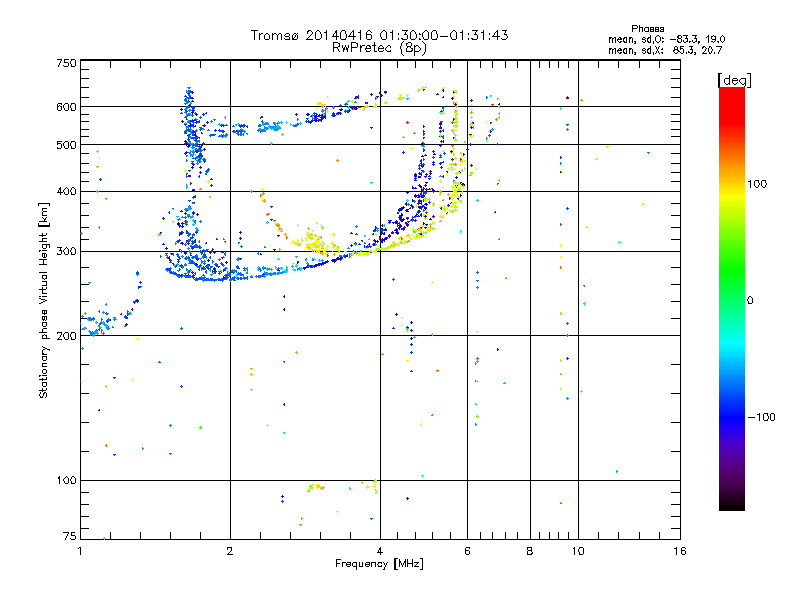Click the '[deg]' colorbar unit label
This screenshot has width=800, height=600.
pos(734,80)
